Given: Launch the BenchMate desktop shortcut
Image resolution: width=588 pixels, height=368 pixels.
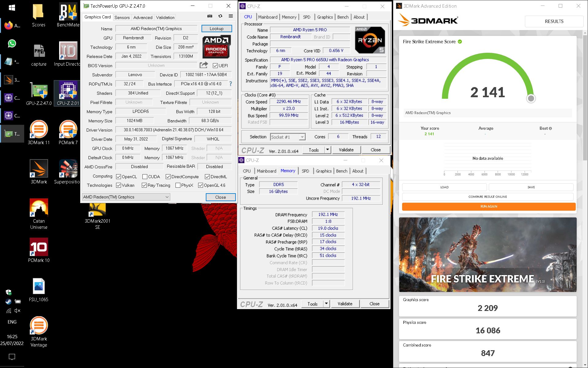Looking at the screenshot, I should coord(68,15).
